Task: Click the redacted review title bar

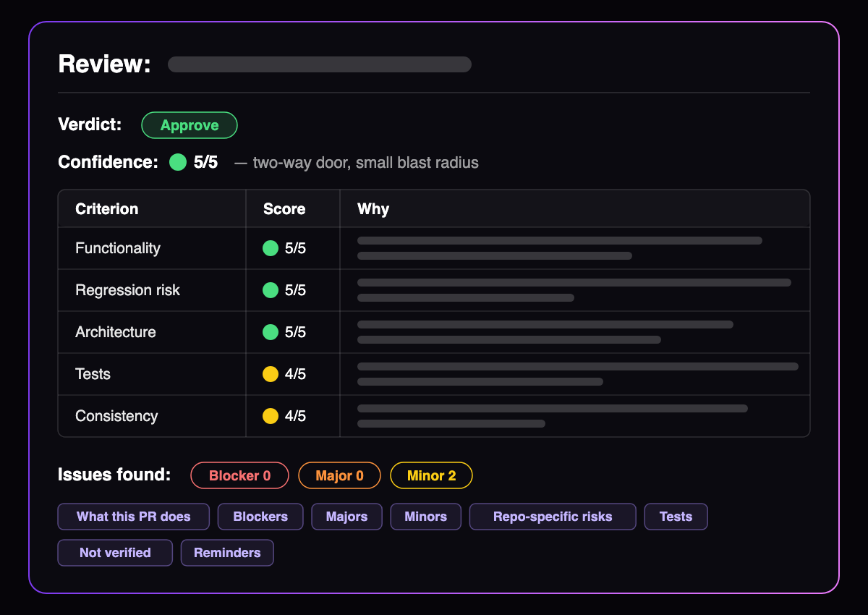Action: pyautogui.click(x=320, y=64)
